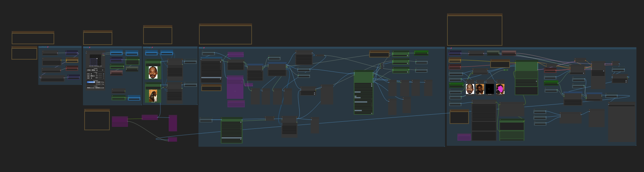Screen dimensions: 644x172
Task: Select the square purple node beside the bottom-left note
Action: [120, 121]
